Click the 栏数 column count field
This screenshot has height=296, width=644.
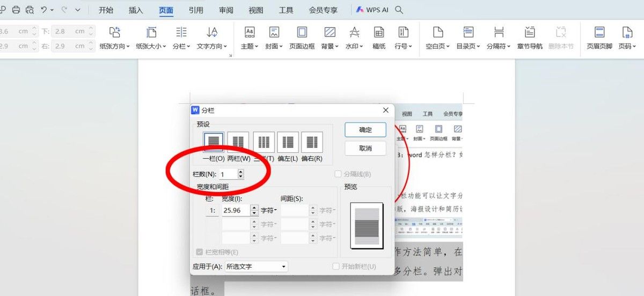click(x=228, y=174)
